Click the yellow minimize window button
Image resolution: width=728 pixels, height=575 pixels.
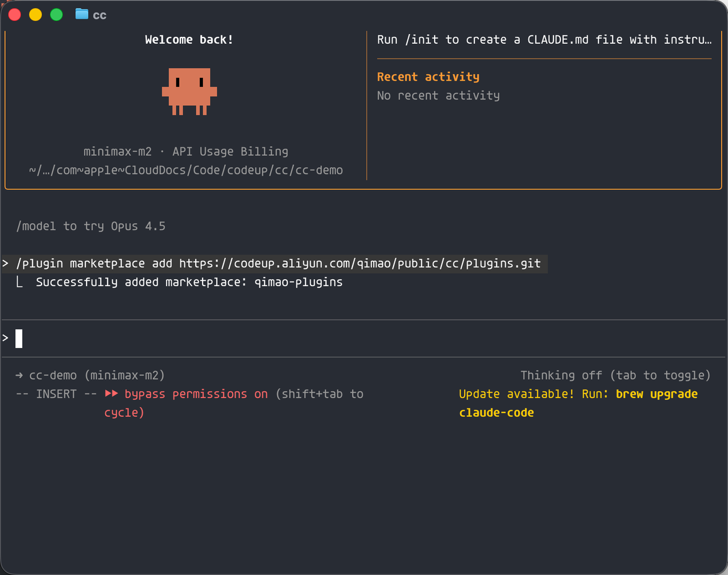pos(35,15)
